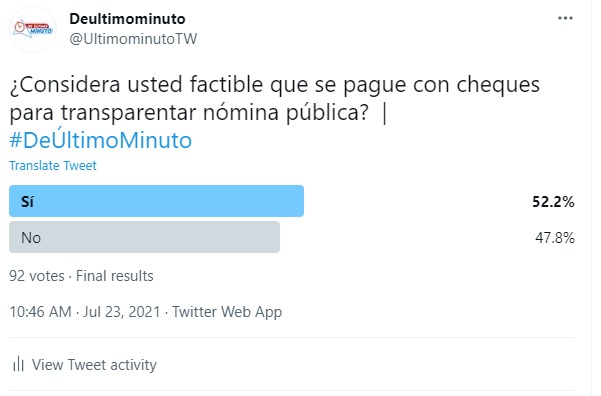601x396 pixels.
Task: Click the Twitter Web App source link
Action: (227, 312)
